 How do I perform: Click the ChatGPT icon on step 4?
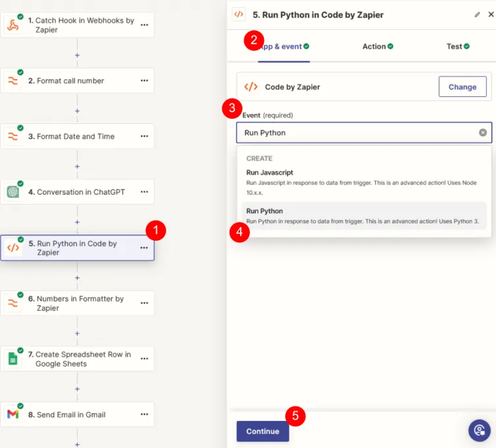[x=13, y=192]
